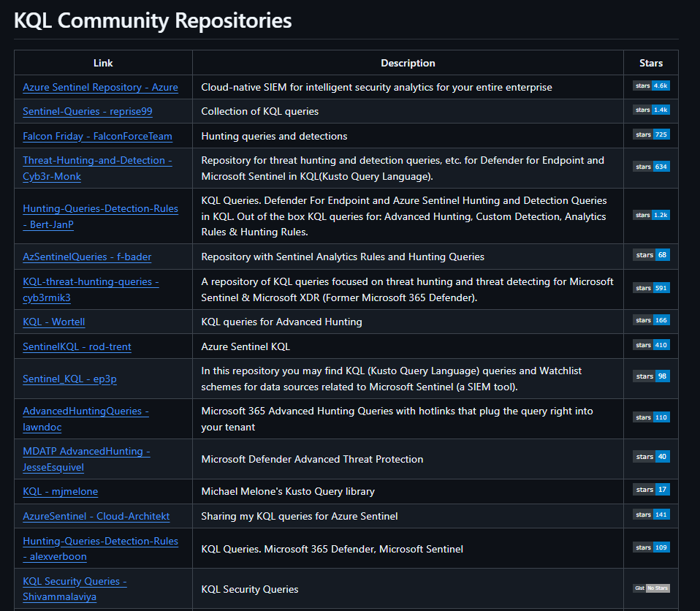Open the KQL - mjmelone link
This screenshot has height=611, width=700.
[x=60, y=491]
